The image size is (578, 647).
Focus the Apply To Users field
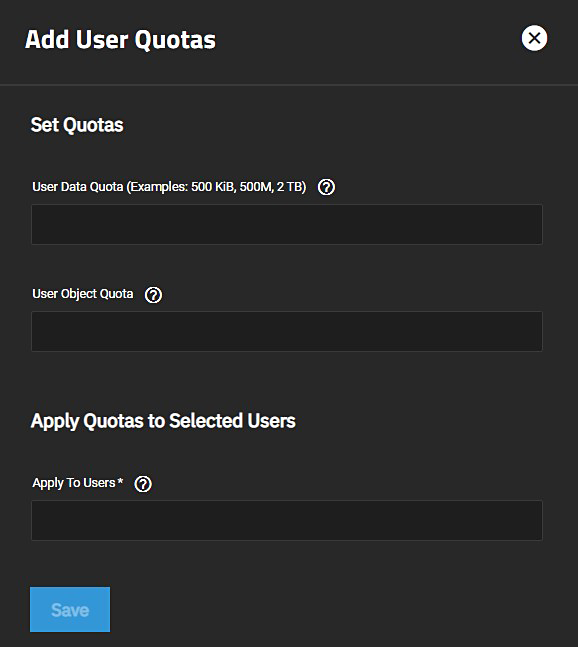pos(287,520)
